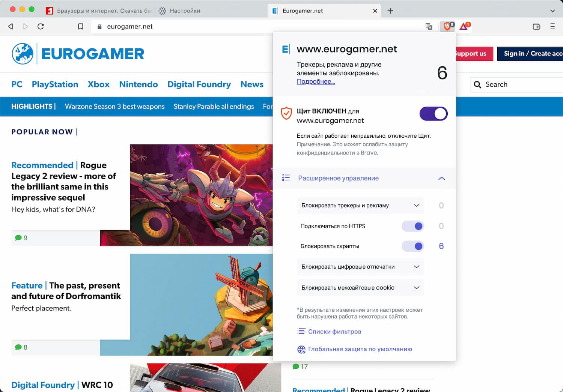Viewport: 563px width, 392px height.
Task: Click the Eurogamer favicon in Shields panel
Action: 286,49
